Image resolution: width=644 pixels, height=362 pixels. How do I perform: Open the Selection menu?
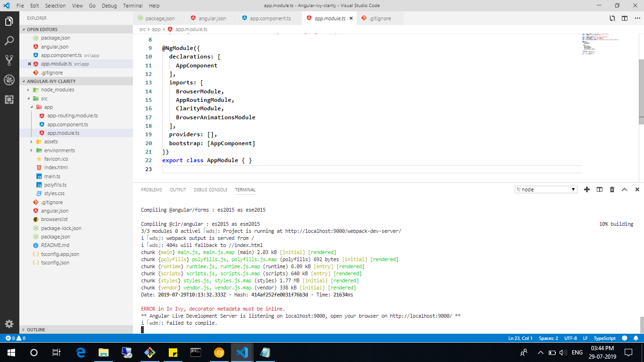pos(56,6)
